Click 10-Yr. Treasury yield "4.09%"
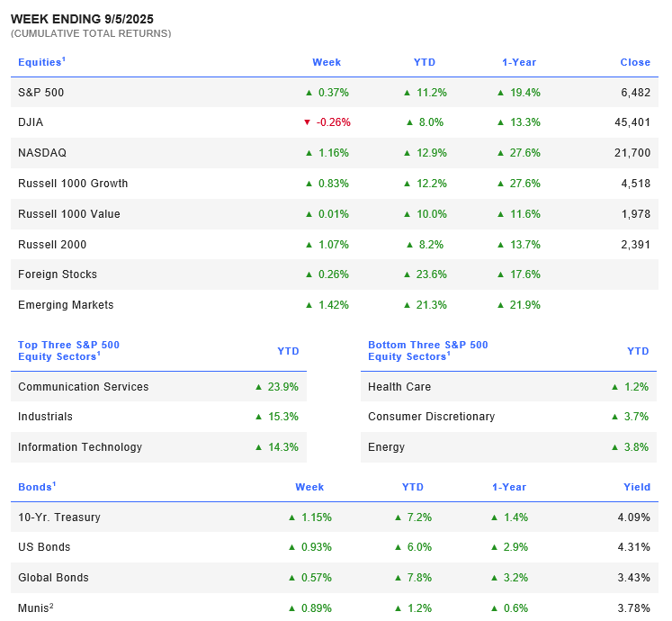This screenshot has height=621, width=672. [634, 517]
